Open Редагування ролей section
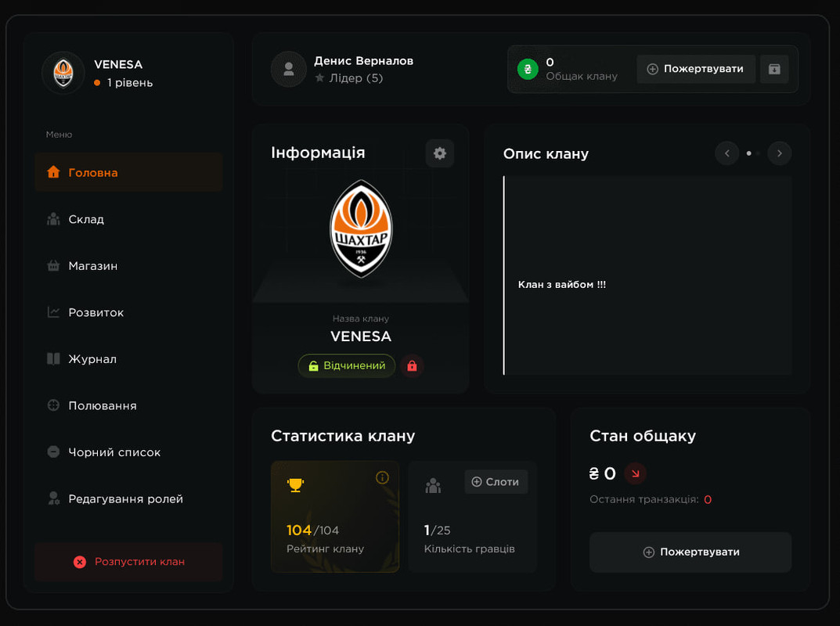 (x=128, y=498)
